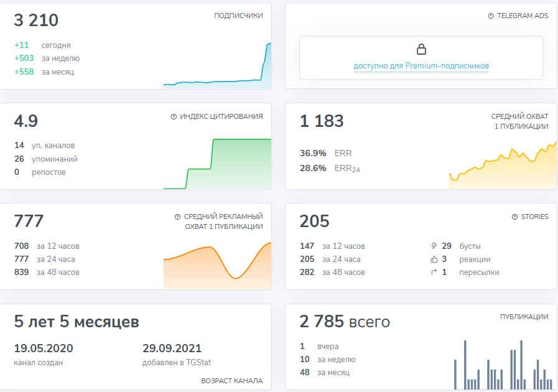Open the ПУБЛИКАЦИИ section heading
The image size is (558, 392).
[524, 317]
